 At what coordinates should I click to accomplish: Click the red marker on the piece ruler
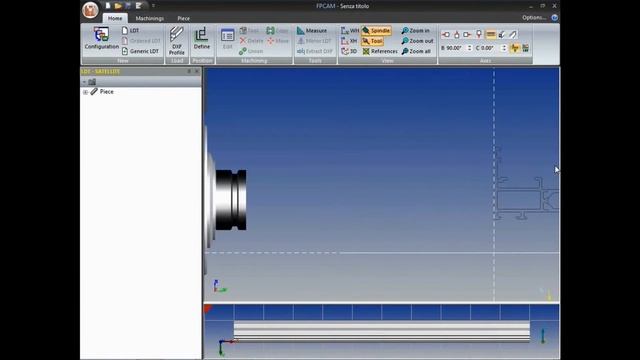coord(207,309)
